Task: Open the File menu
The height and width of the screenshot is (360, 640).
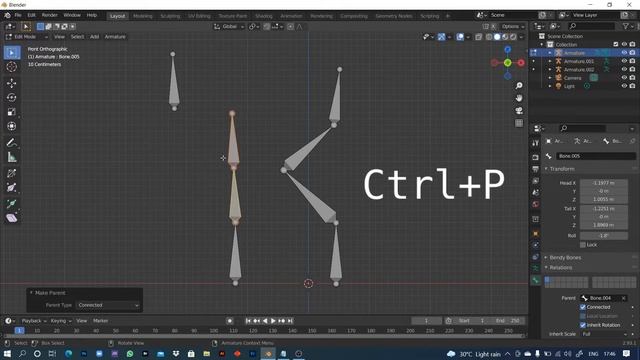Action: [x=18, y=15]
